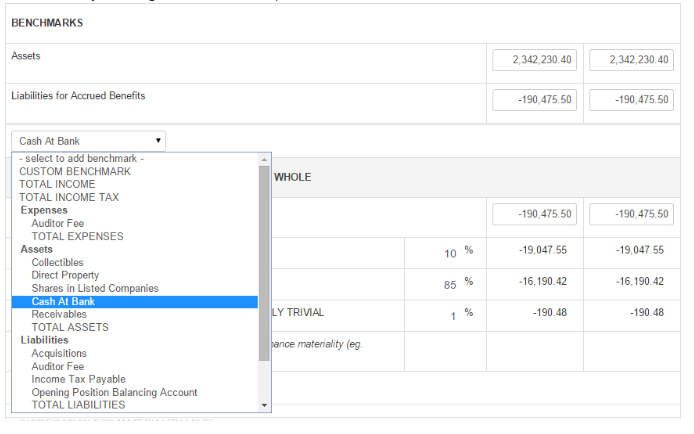This screenshot has width=694, height=434.
Task: Select CUSTOM BENCHMARK from the list
Action: pos(74,172)
